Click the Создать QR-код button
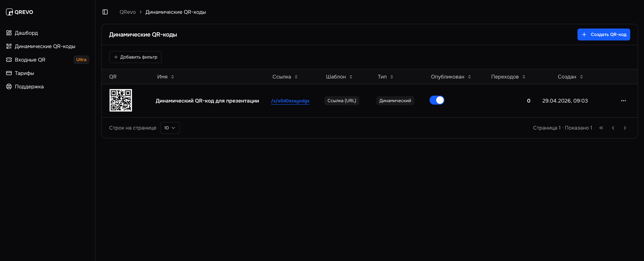This screenshot has width=644, height=261. (604, 34)
